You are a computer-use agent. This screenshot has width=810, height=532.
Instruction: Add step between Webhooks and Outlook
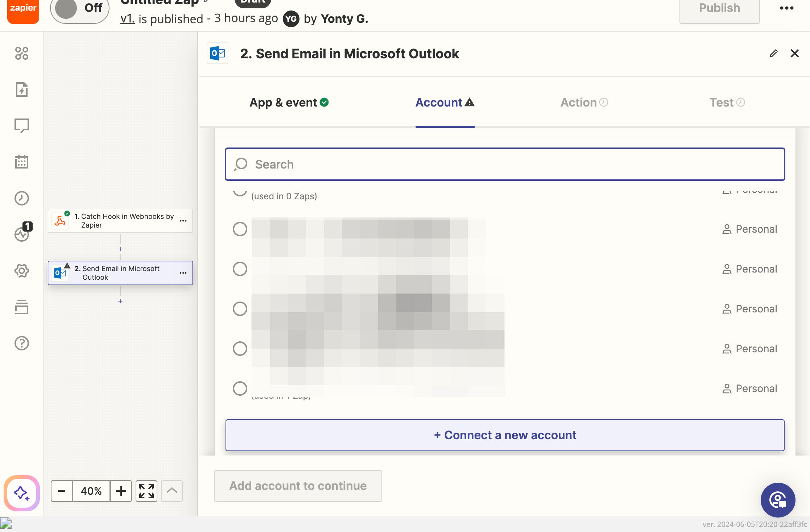click(120, 249)
